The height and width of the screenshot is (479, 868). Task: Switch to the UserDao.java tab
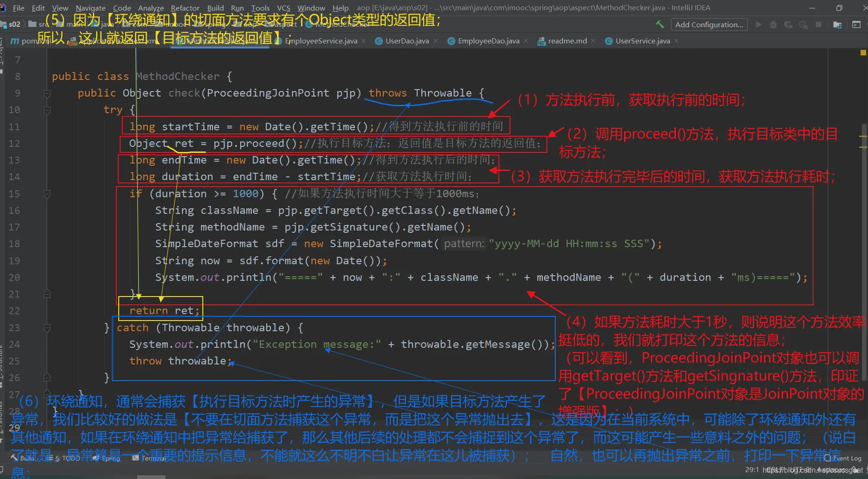click(x=407, y=41)
